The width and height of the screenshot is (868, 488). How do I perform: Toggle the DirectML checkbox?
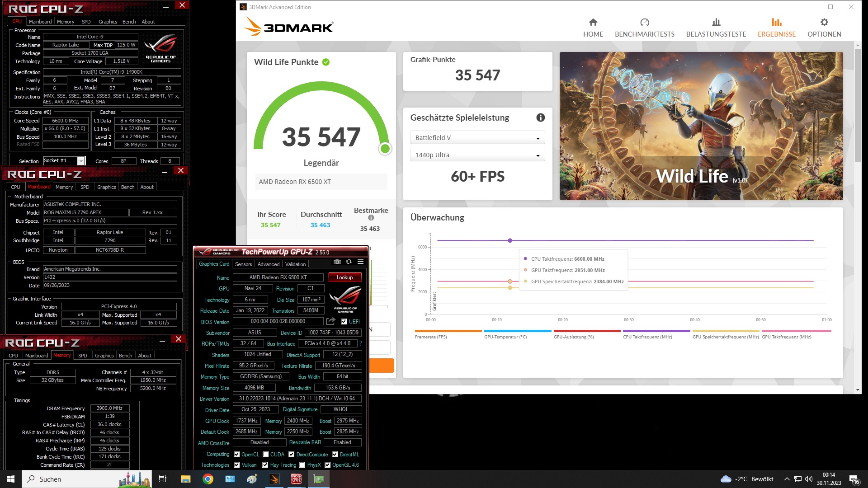point(335,455)
